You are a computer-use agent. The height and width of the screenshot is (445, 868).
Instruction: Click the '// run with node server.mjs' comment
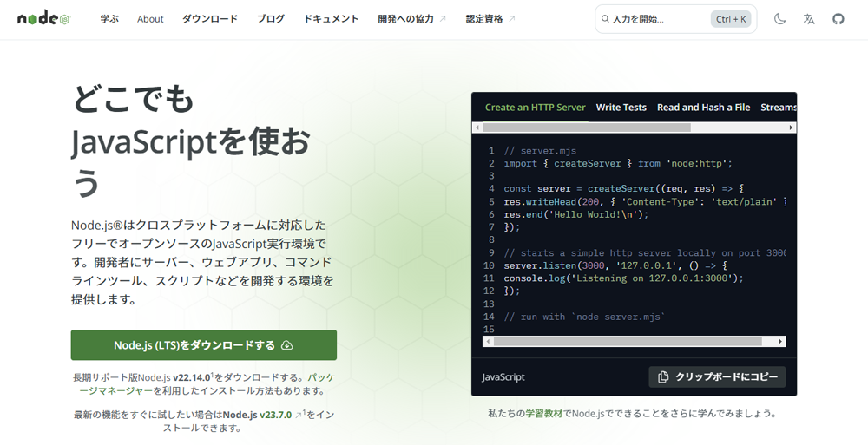[x=584, y=317]
